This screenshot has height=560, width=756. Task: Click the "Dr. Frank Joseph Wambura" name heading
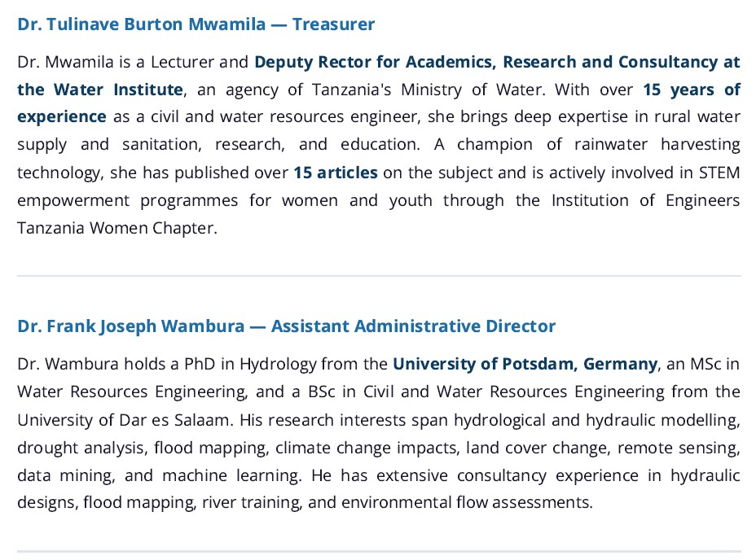click(130, 326)
